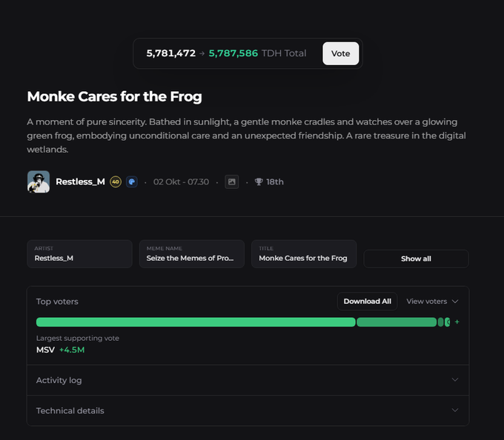Open the Restless_M username link

click(80, 181)
